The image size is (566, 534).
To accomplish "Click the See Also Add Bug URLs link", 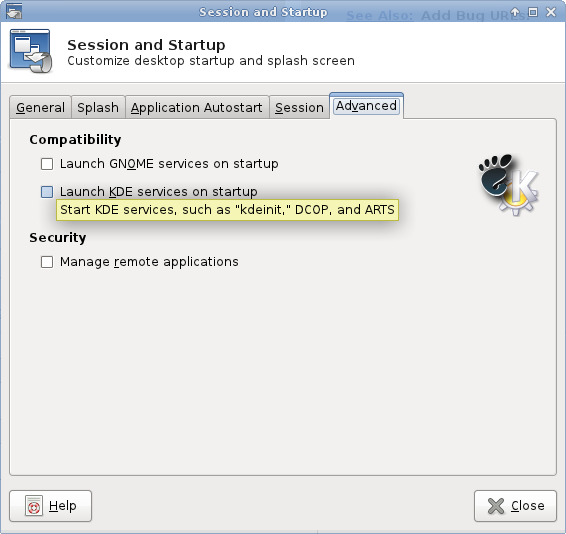I will [x=437, y=16].
